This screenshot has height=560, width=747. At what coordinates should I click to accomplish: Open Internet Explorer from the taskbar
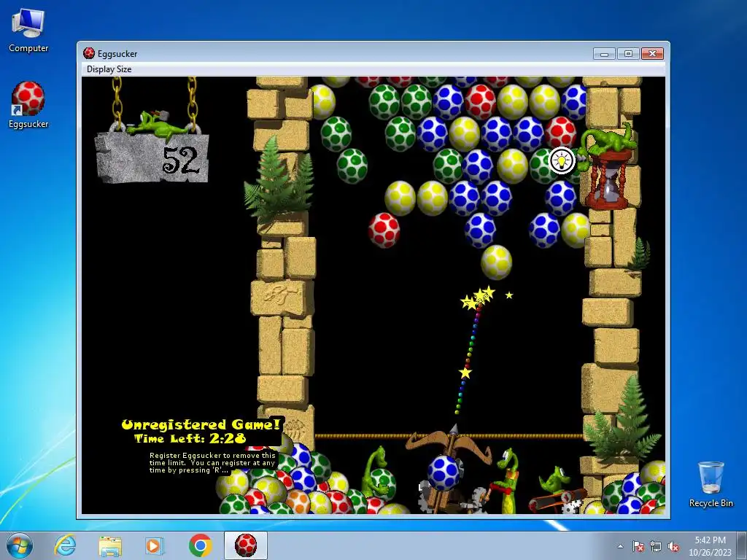click(x=65, y=545)
